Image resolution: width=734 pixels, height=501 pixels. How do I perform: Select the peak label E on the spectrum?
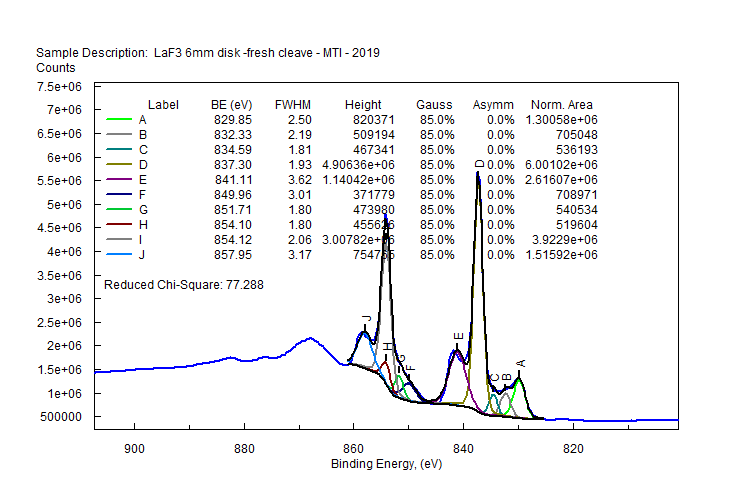click(458, 336)
